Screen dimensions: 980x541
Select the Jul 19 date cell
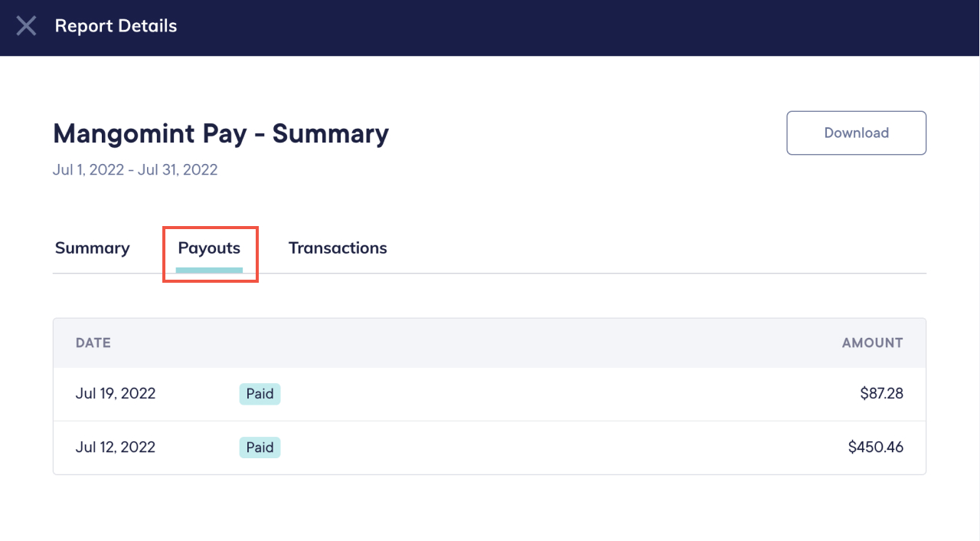click(115, 393)
